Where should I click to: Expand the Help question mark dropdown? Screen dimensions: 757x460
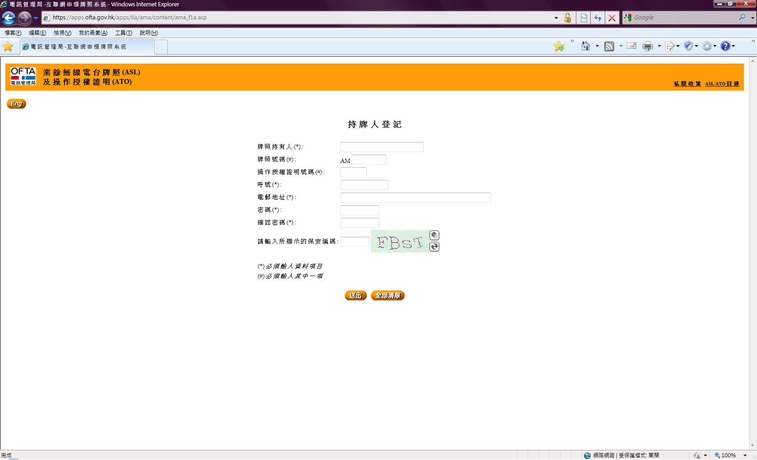[727, 47]
